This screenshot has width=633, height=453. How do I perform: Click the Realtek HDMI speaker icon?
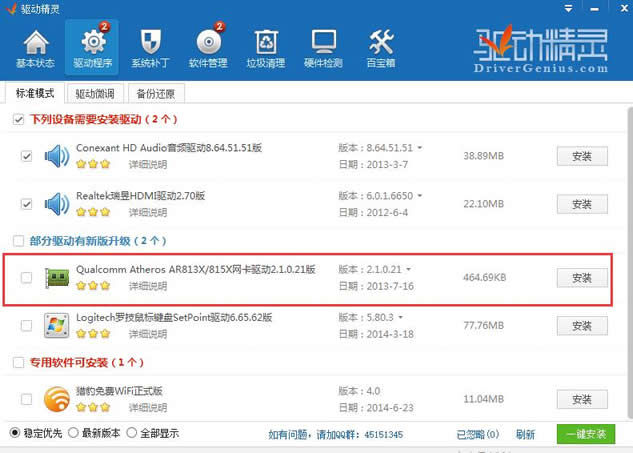[x=57, y=204]
